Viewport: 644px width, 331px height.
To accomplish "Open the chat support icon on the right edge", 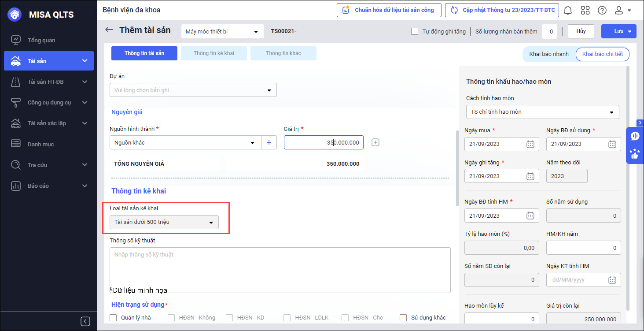I will point(635,136).
